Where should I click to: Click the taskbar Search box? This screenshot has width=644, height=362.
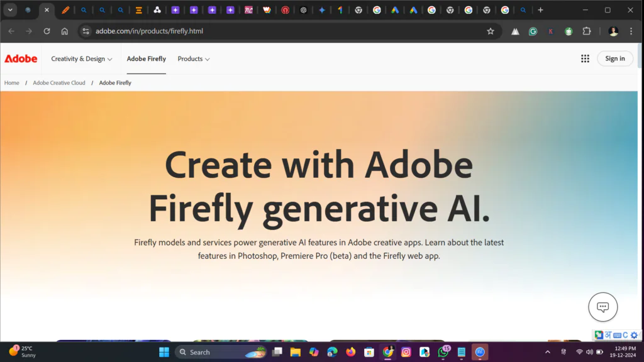pos(222,352)
